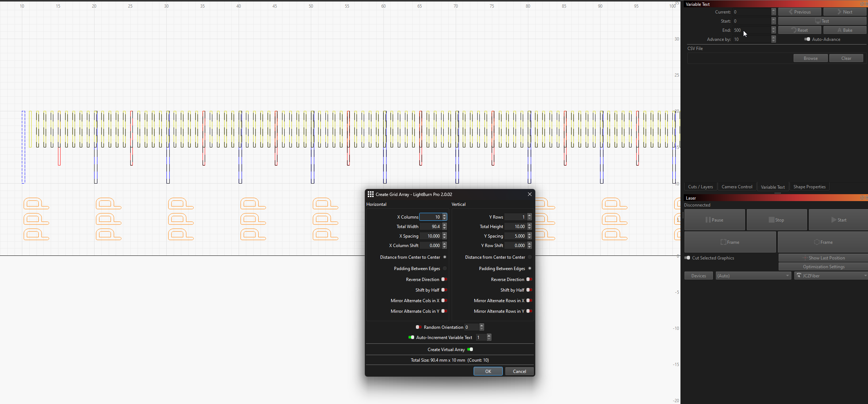Toggle Create Virtual Array switch

click(x=470, y=349)
